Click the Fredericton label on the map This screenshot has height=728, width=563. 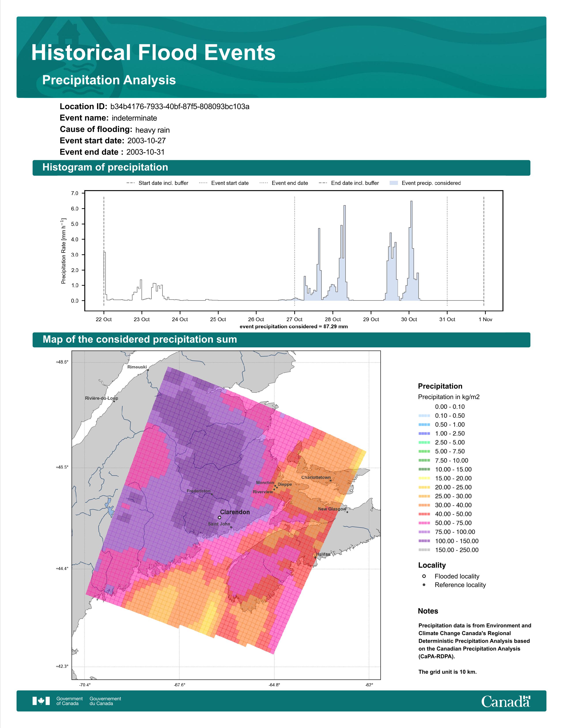coord(198,491)
